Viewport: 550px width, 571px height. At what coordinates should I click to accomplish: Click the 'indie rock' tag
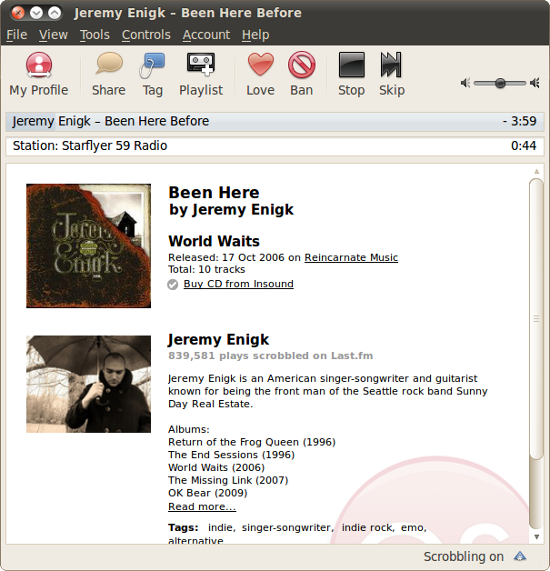(368, 528)
